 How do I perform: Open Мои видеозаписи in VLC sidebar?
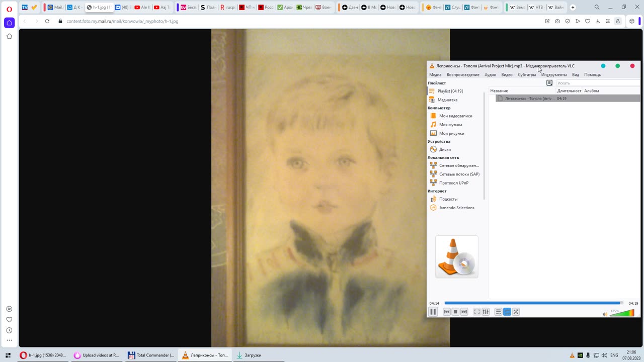[x=455, y=116]
